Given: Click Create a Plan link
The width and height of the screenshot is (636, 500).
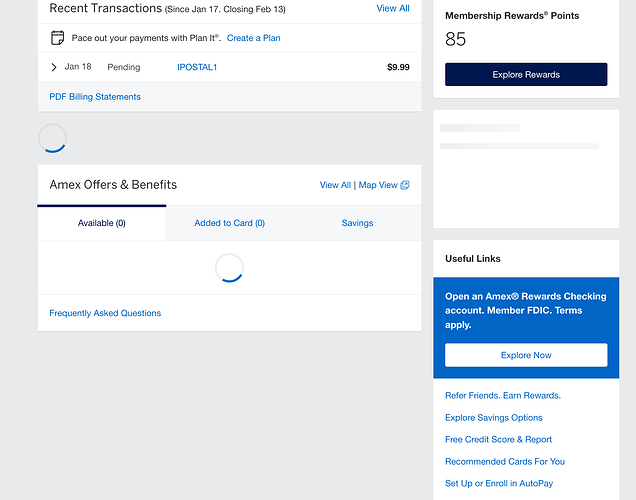Looking at the screenshot, I should (x=254, y=38).
